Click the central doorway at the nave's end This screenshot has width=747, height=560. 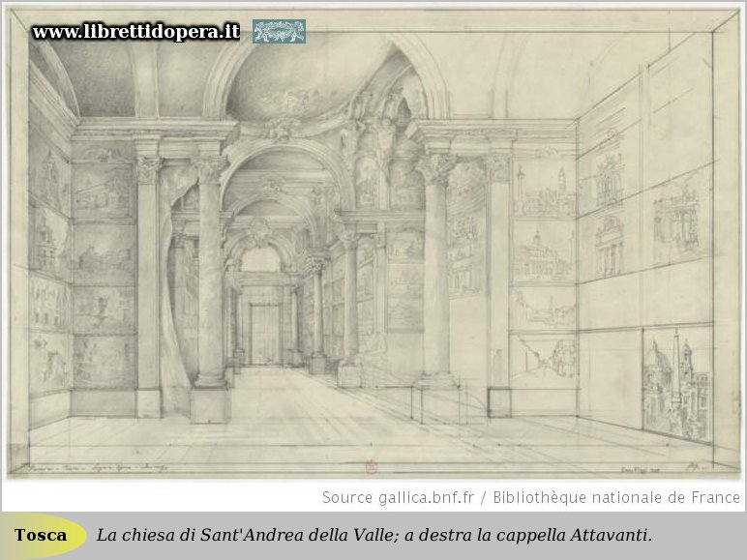(x=263, y=331)
